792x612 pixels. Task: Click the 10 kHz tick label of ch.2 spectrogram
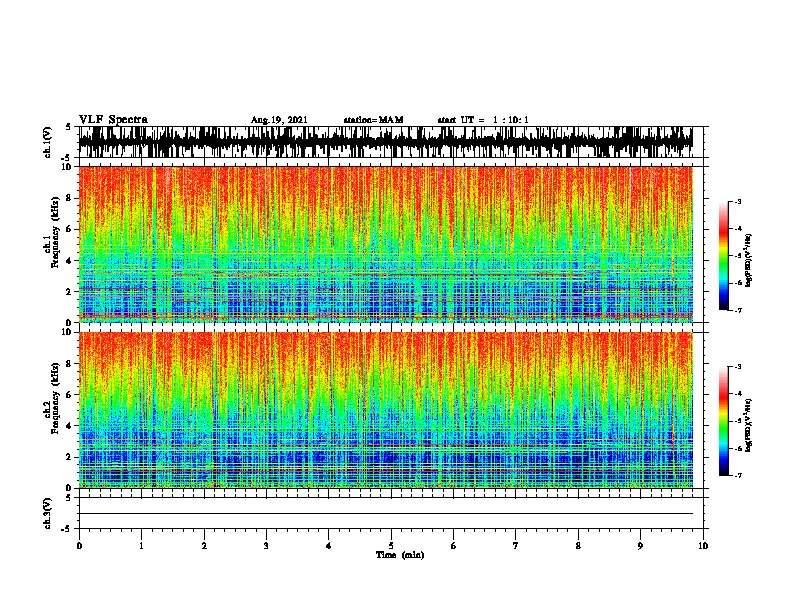point(67,332)
